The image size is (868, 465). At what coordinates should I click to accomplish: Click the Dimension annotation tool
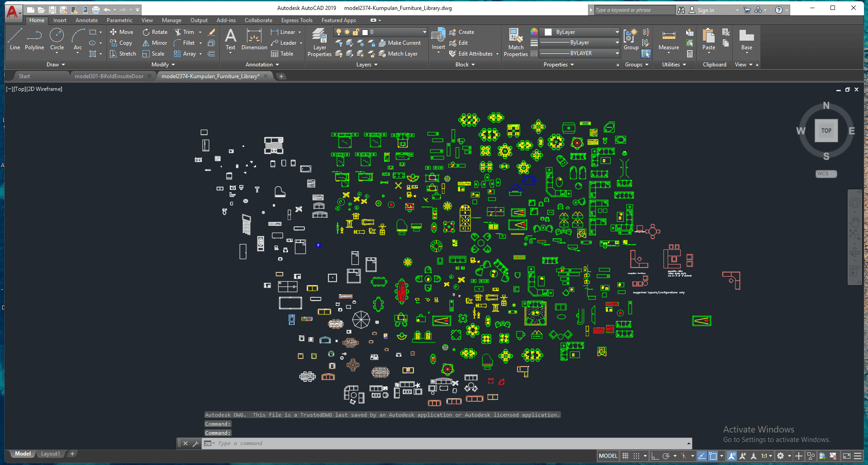pyautogui.click(x=254, y=39)
